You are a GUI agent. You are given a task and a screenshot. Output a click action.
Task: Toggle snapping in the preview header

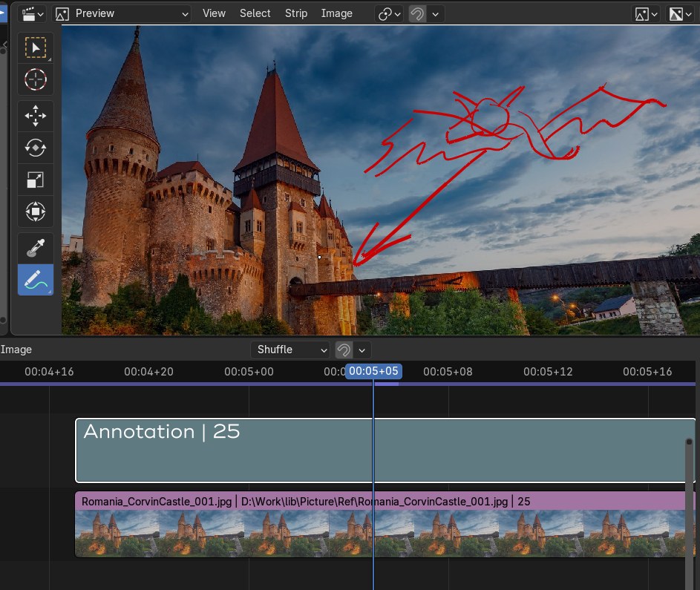pyautogui.click(x=417, y=14)
